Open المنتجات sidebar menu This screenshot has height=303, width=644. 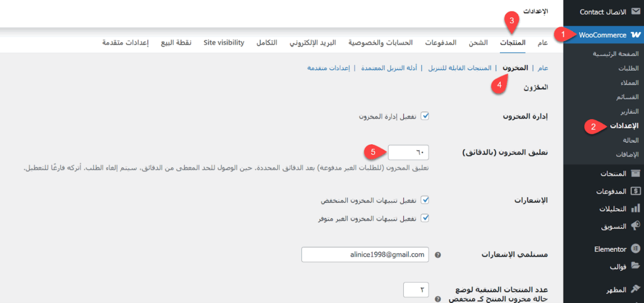tap(604, 173)
